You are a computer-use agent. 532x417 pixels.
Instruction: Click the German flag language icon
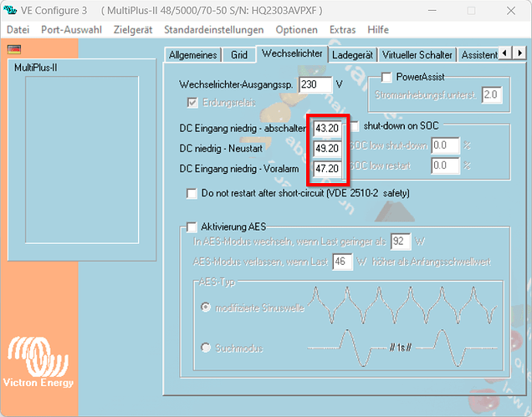[14, 49]
